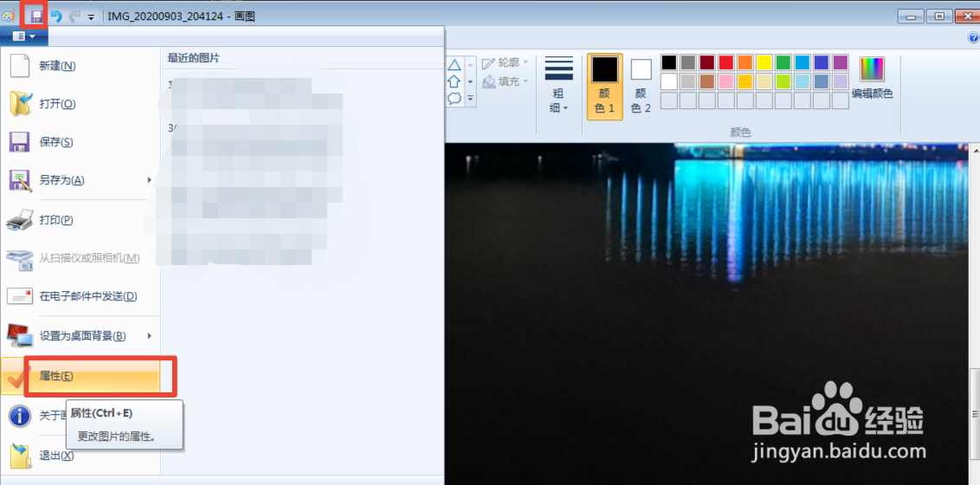Expand the 另存为 submenu arrow

[x=150, y=180]
